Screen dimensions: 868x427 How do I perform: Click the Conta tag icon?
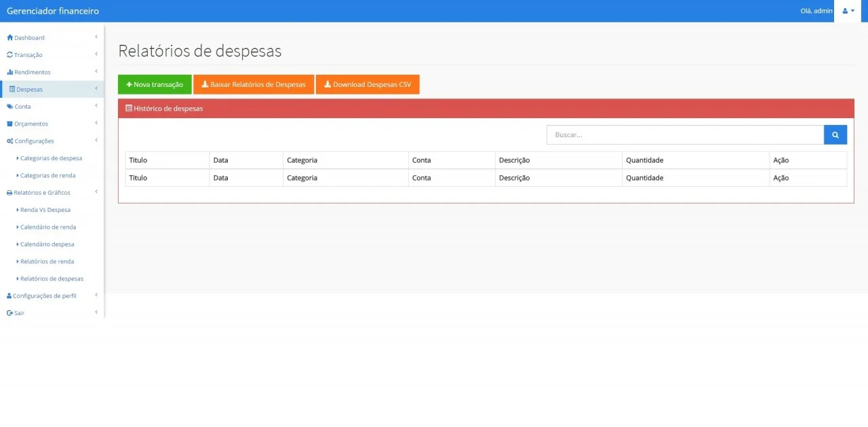(9, 107)
